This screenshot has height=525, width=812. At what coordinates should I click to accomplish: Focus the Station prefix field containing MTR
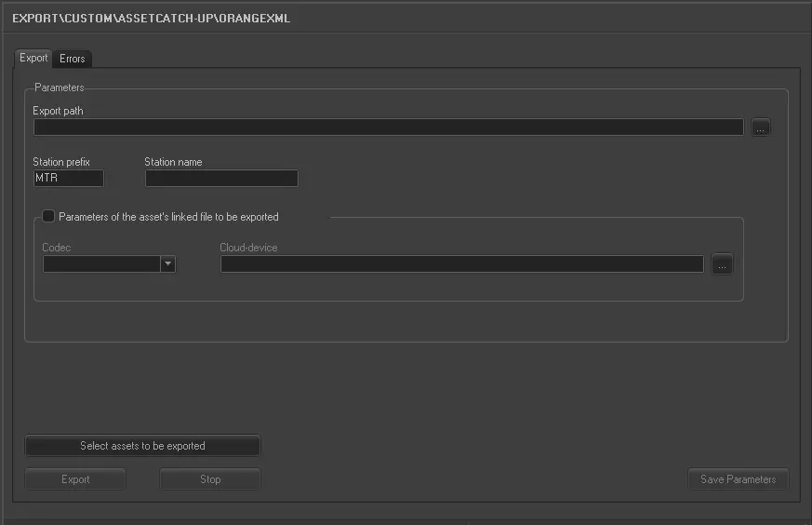[x=68, y=178]
